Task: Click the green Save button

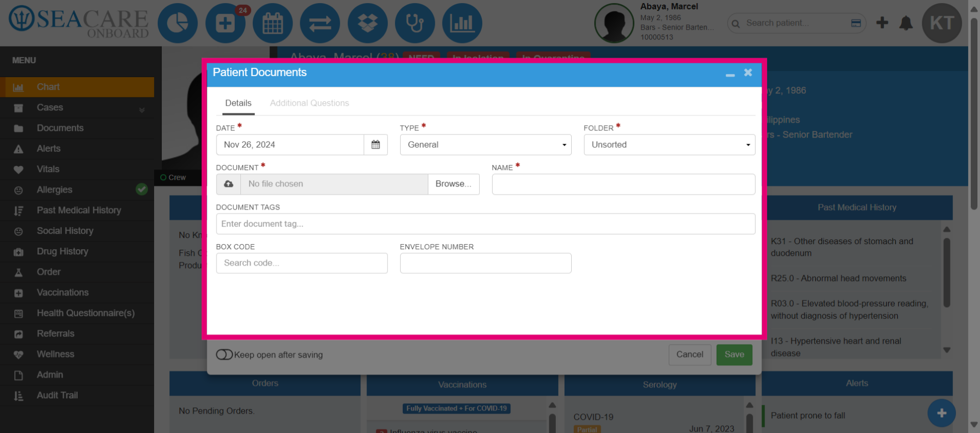Action: [x=734, y=354]
